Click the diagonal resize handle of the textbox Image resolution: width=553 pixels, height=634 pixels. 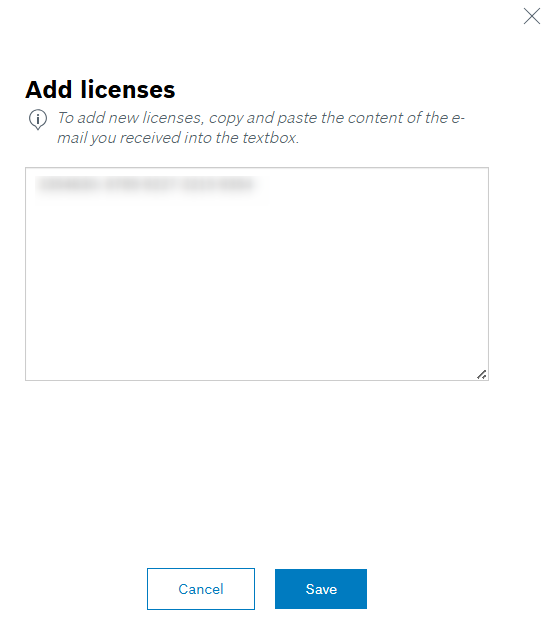pyautogui.click(x=481, y=374)
